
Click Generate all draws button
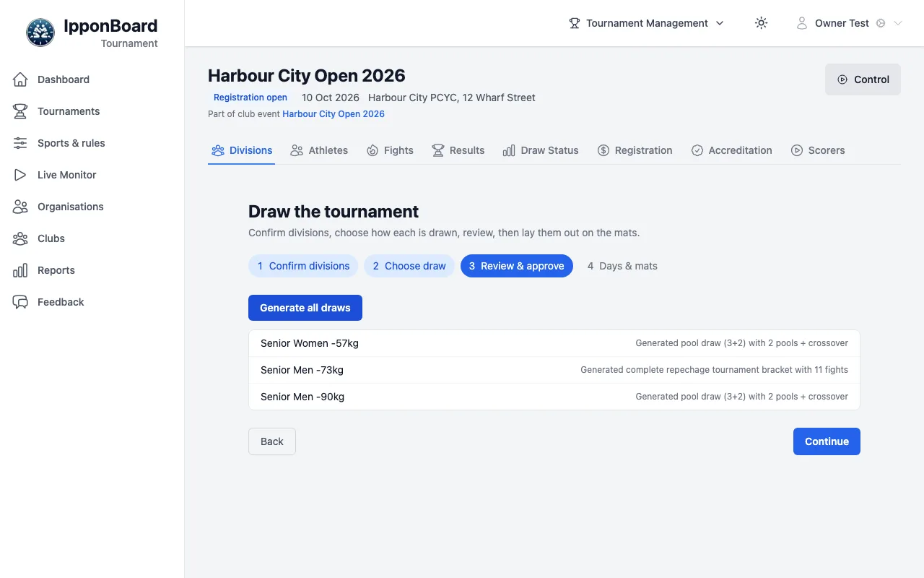[x=305, y=308]
